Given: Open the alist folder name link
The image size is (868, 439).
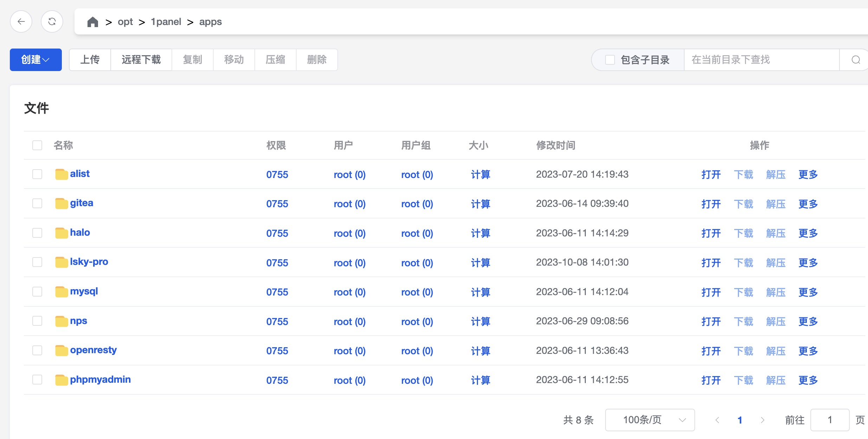Looking at the screenshot, I should point(80,174).
